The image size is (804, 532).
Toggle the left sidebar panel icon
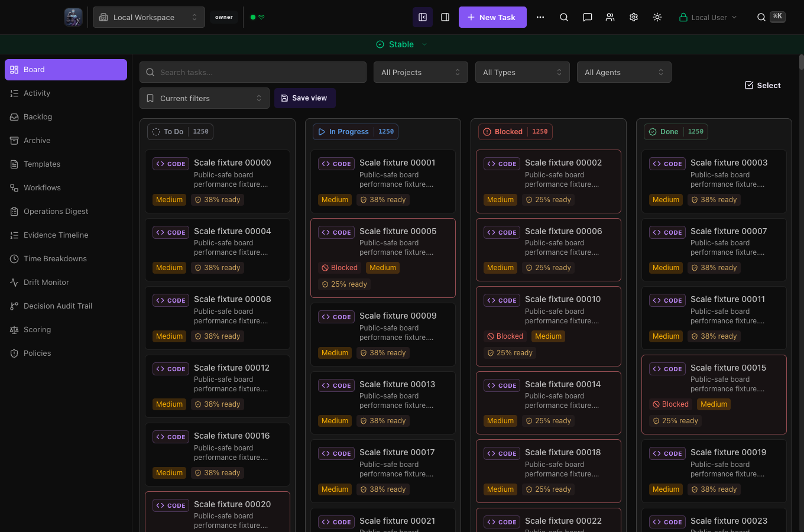(423, 17)
